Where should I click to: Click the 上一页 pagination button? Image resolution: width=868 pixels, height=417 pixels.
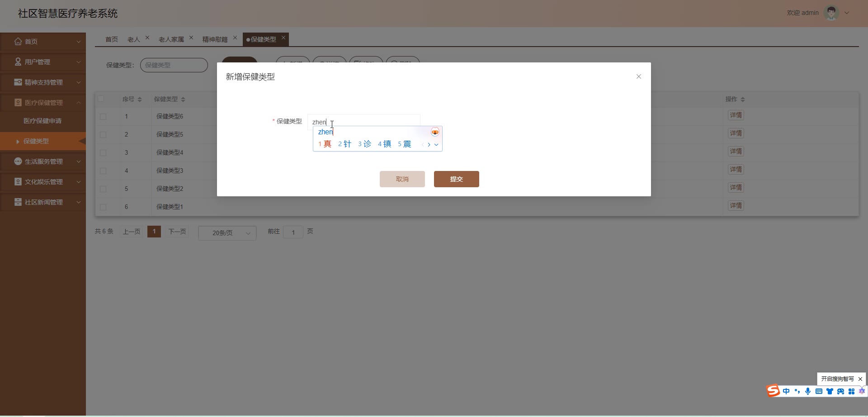[132, 232]
